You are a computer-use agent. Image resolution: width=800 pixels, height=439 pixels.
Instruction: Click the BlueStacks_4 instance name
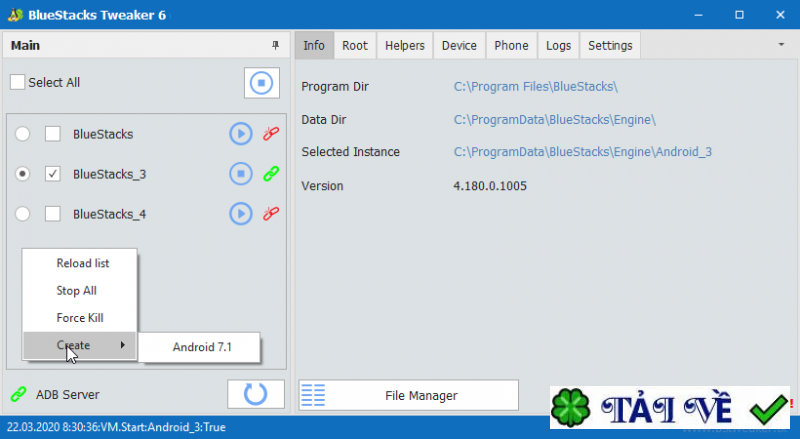click(109, 214)
